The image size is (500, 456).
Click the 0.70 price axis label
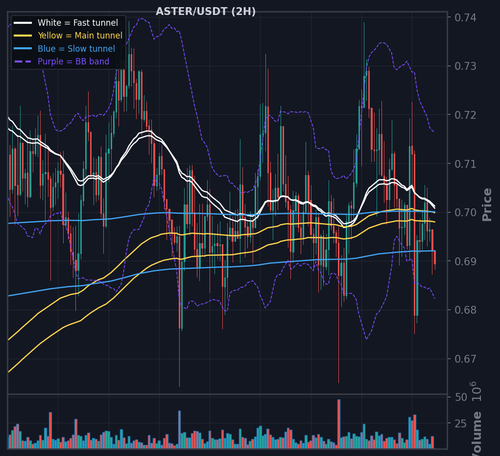pos(465,212)
